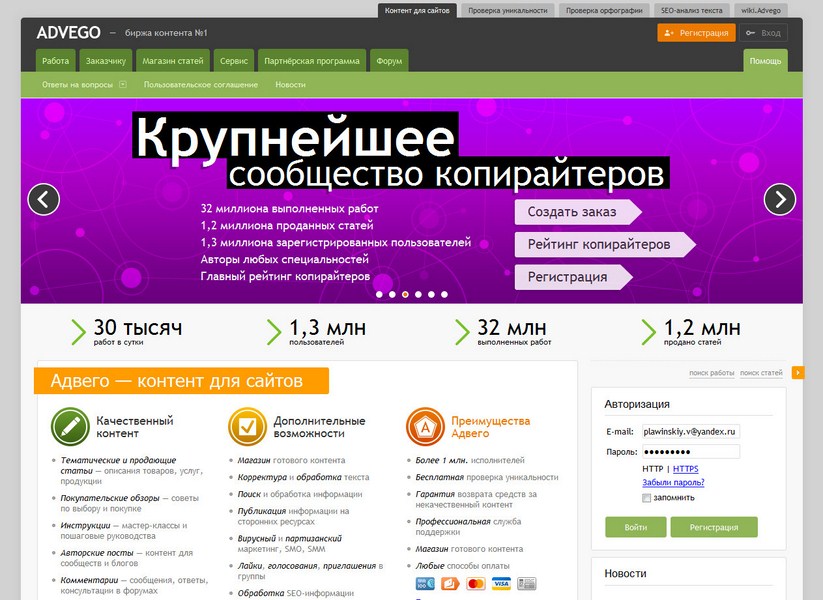Image resolution: width=823 pixels, height=600 pixels.
Task: Click the green chevron beside 30 тысяч
Action: coord(78,332)
